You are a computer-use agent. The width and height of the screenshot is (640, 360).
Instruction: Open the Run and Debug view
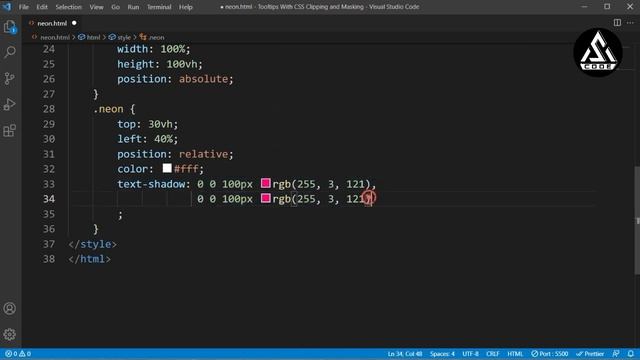coord(10,104)
